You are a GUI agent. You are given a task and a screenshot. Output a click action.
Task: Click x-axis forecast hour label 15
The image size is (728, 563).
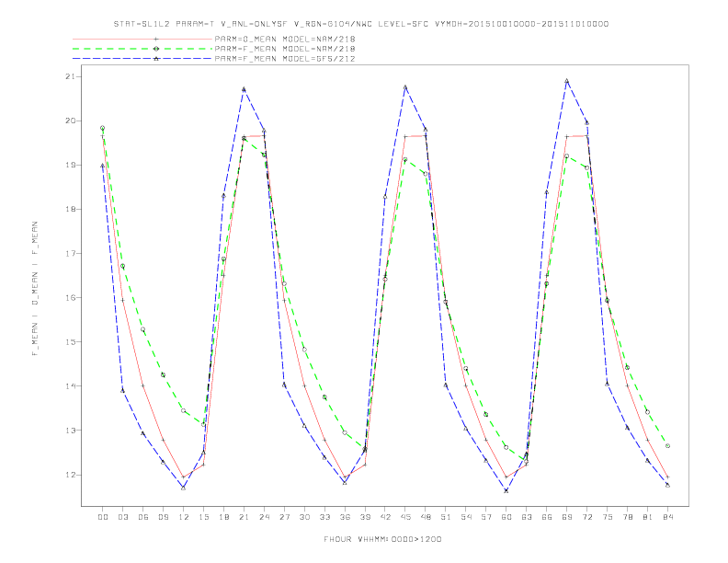click(204, 517)
